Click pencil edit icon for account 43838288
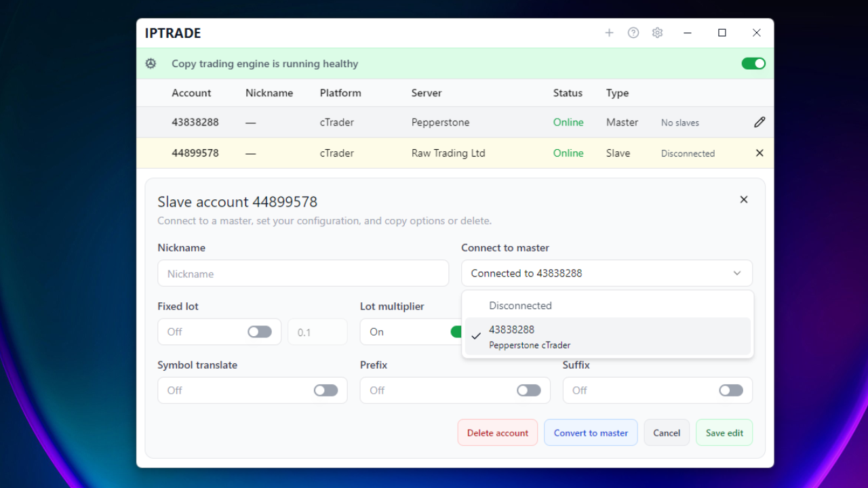The width and height of the screenshot is (868, 488). tap(759, 123)
